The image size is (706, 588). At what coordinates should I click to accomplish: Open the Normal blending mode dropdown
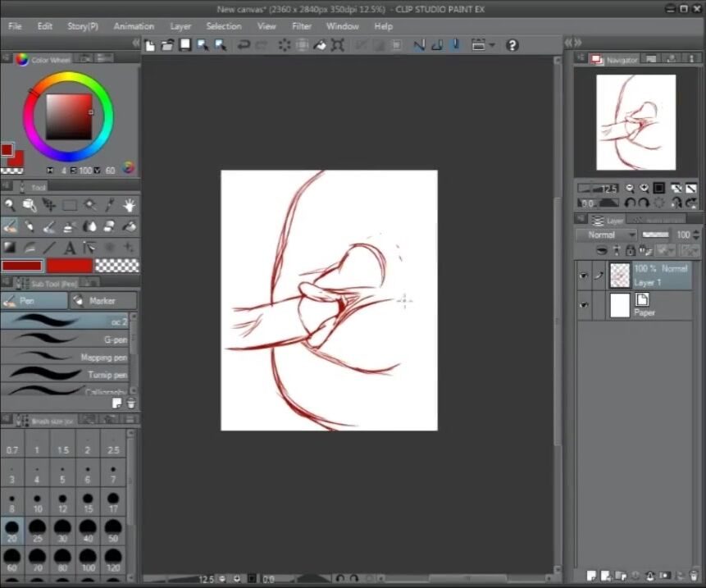606,235
